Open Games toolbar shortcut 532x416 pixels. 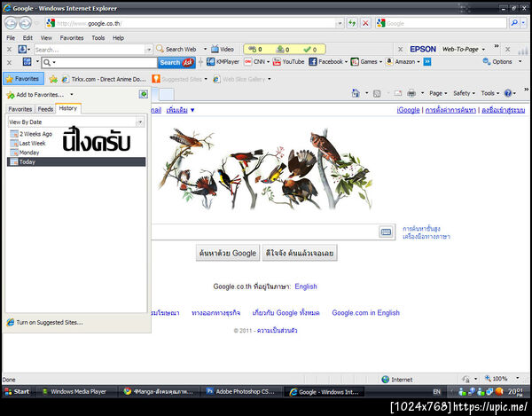[366, 62]
